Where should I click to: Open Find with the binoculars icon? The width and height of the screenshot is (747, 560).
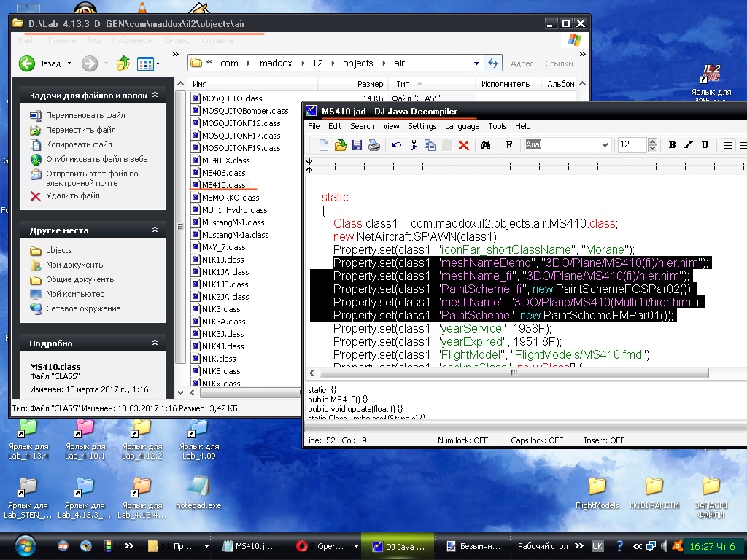(485, 145)
